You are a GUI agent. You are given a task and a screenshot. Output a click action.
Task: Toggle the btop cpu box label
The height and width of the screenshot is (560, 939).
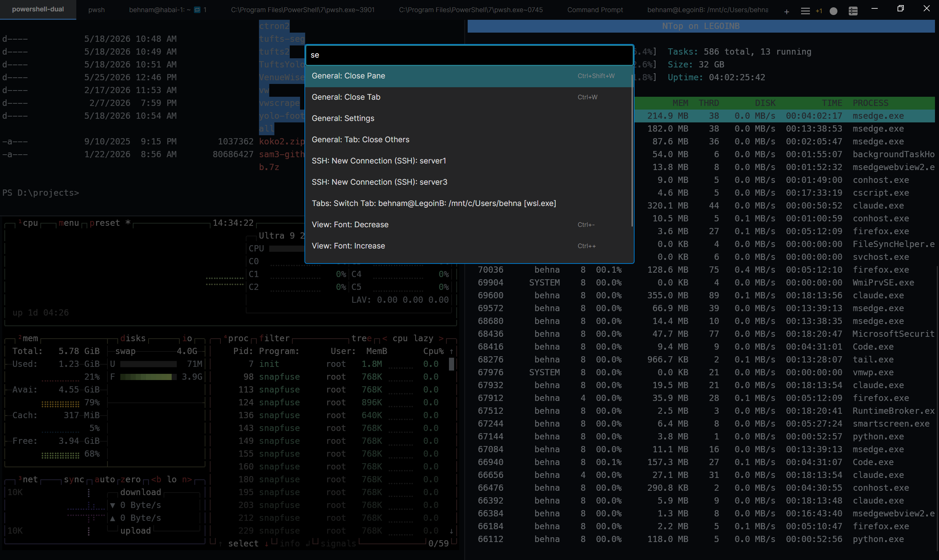(x=28, y=223)
